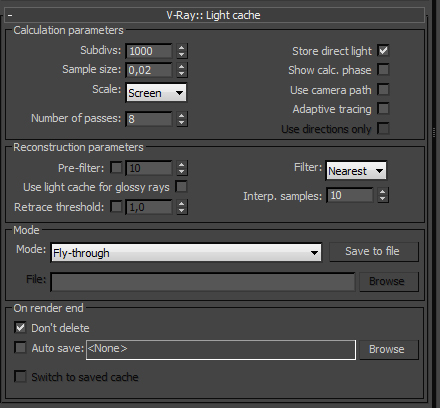Open the Scale dropdown set to Screen
Screen dimensions: 440x408
coord(156,93)
